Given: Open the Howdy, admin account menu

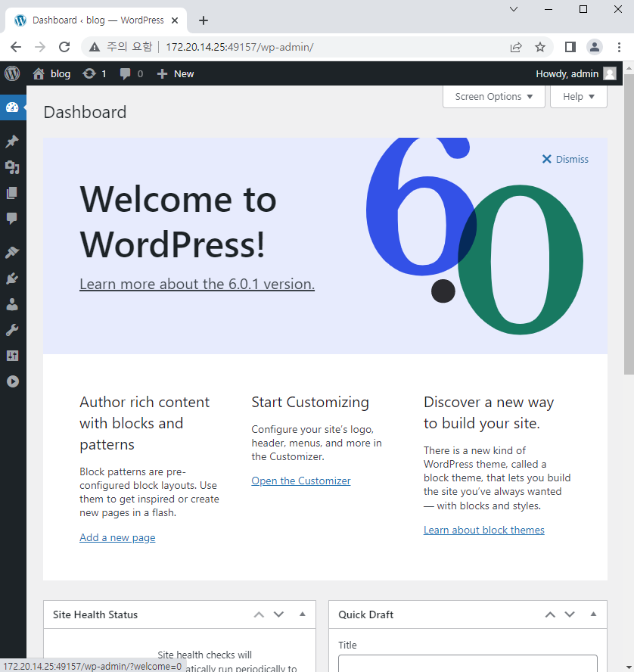Looking at the screenshot, I should 576,73.
